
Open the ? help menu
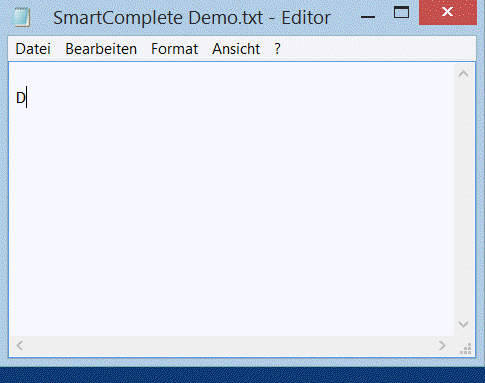pos(277,49)
